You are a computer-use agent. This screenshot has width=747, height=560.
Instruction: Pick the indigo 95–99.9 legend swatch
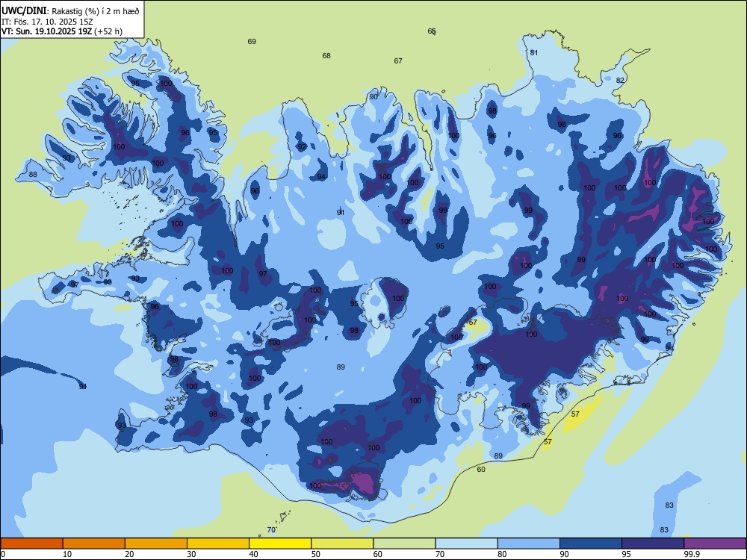pos(653,544)
